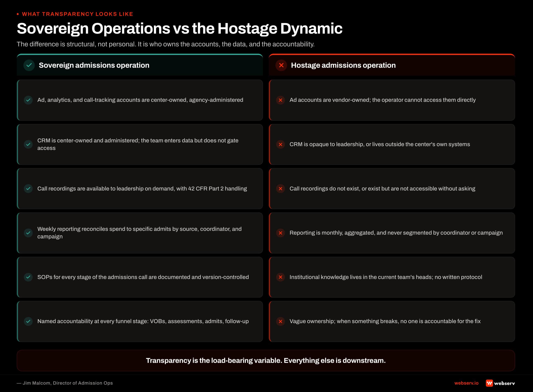Click text 'Weekly reporting reconciles spend to specific admits'
The image size is (533, 392).
pyautogui.click(x=139, y=233)
